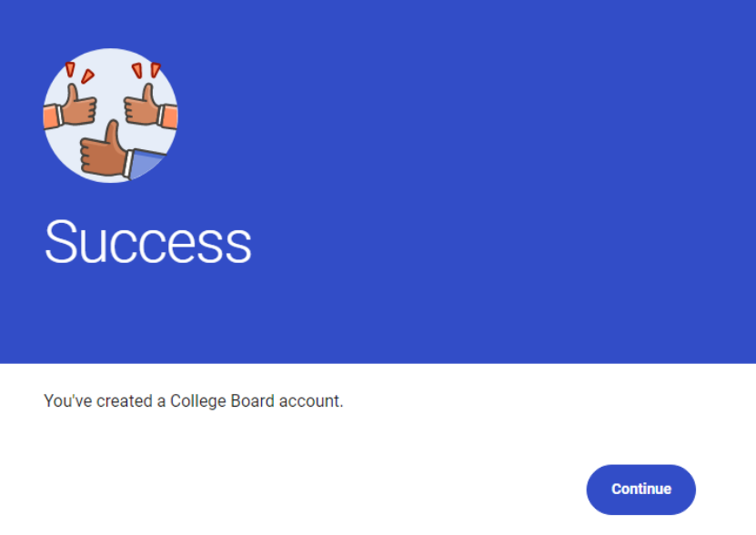
Task: Click the red sparks above left hand
Action: pyautogui.click(x=79, y=73)
